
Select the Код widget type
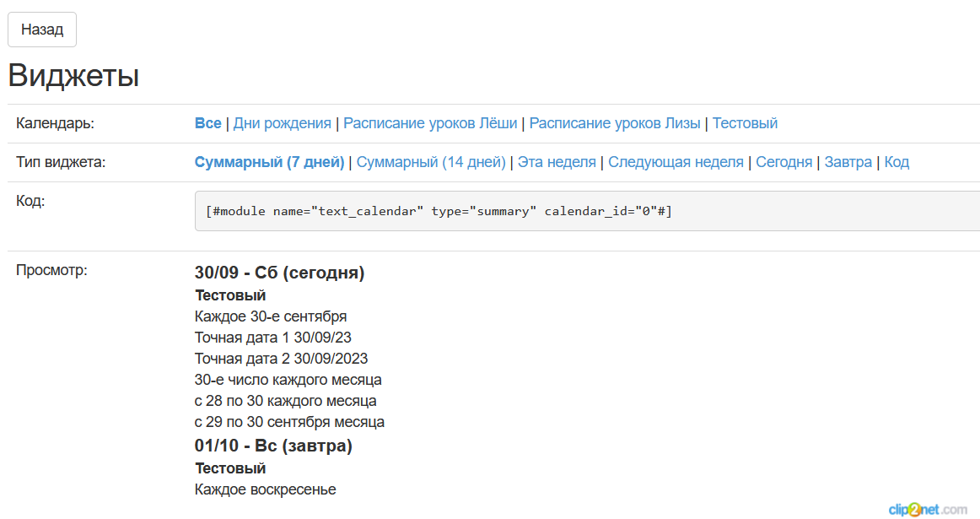coord(897,162)
